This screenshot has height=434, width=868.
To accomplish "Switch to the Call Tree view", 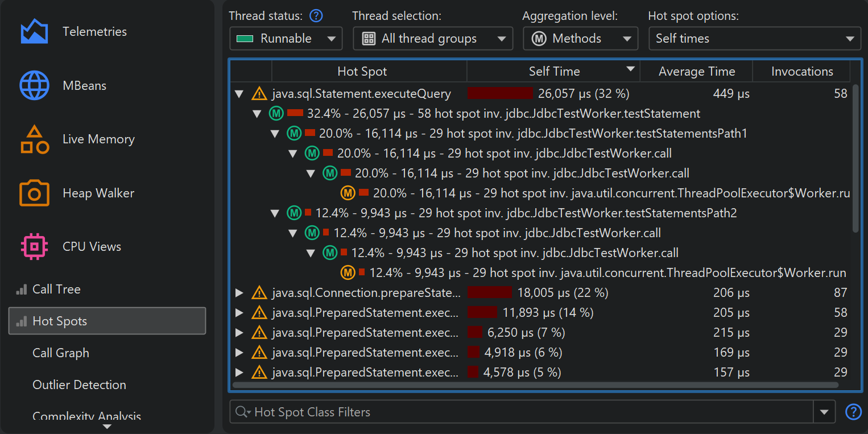I will (56, 290).
